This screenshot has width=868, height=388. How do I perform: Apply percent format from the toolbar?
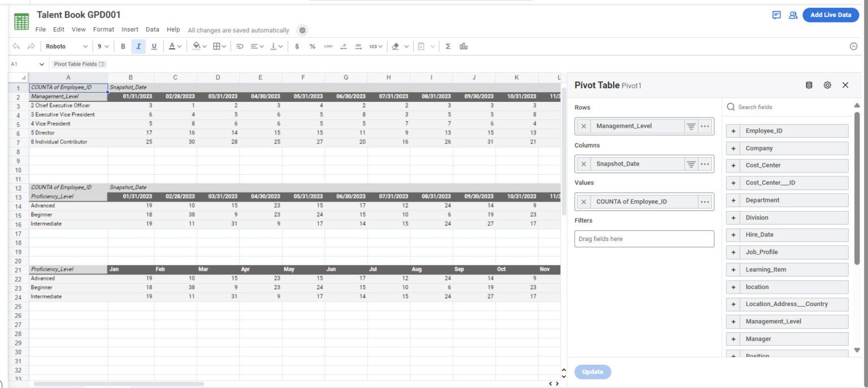tap(312, 46)
